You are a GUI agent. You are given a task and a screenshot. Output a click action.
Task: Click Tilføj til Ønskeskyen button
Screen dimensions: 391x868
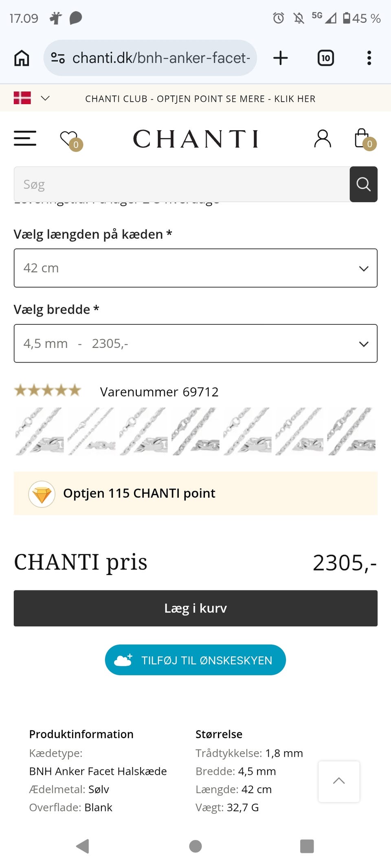195,660
